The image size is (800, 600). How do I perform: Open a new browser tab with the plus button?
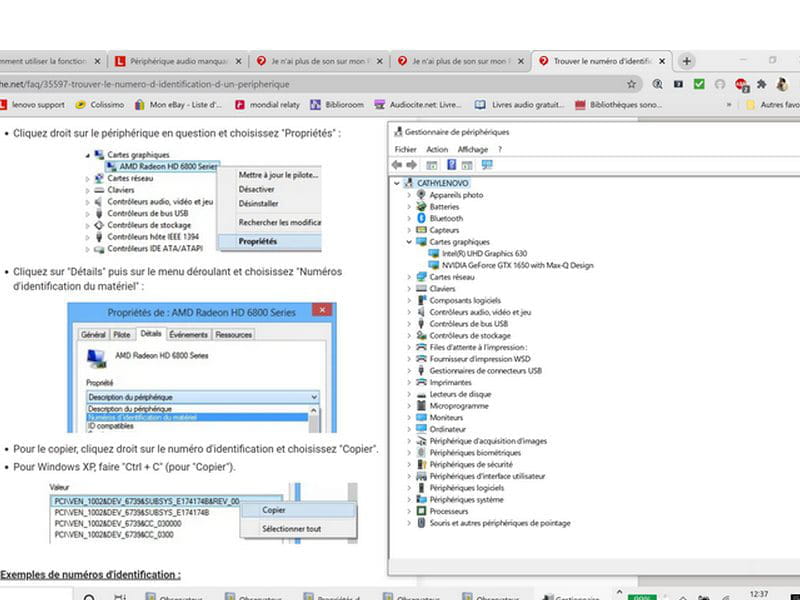pyautogui.click(x=687, y=61)
